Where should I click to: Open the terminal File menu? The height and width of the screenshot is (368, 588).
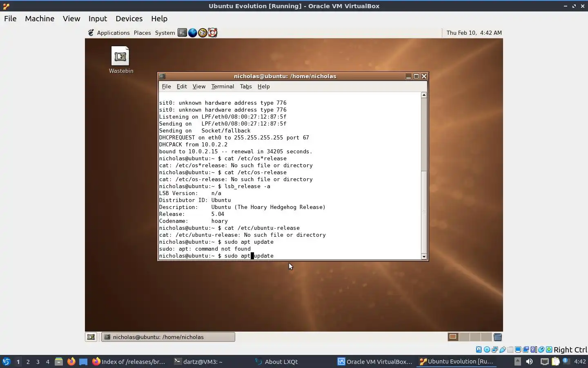tap(166, 86)
